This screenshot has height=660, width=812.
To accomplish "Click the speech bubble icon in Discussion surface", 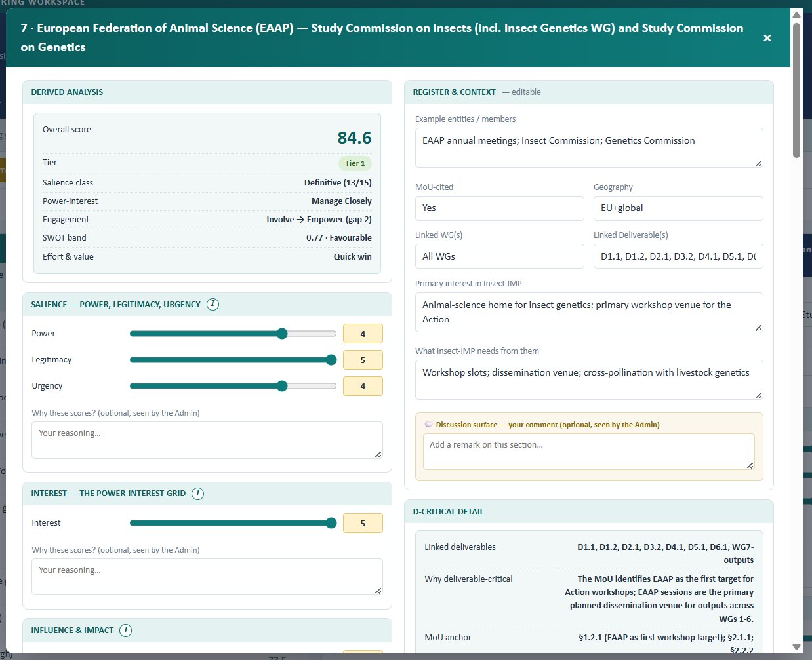I will pyautogui.click(x=428, y=425).
